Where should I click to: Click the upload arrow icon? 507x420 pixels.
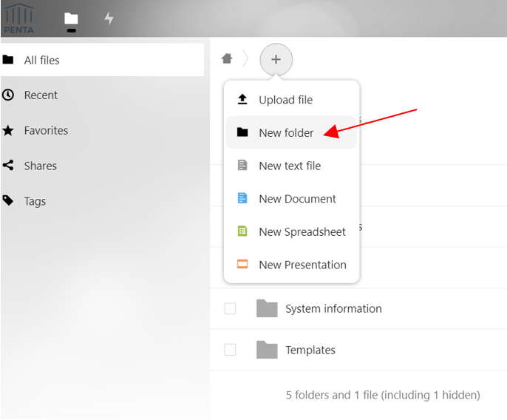(242, 99)
